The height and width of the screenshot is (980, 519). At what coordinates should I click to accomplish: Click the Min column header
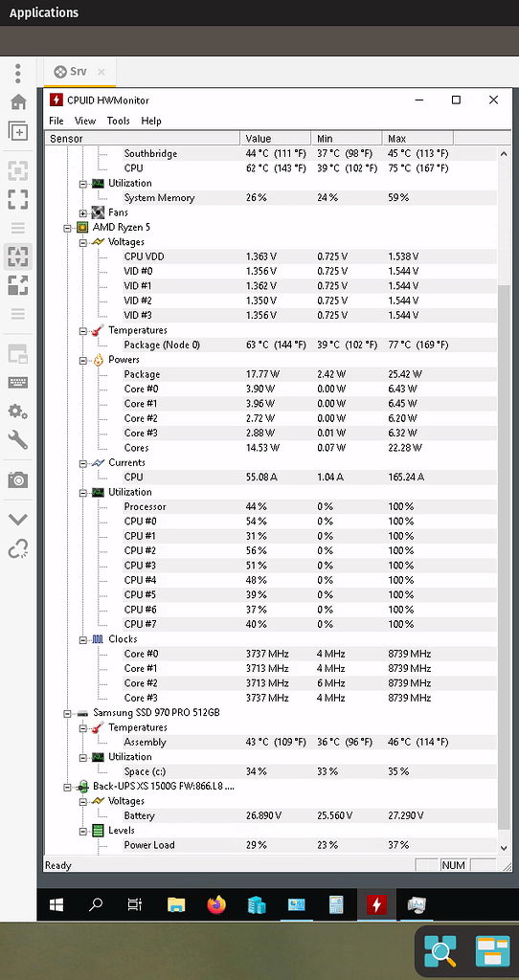347,138
